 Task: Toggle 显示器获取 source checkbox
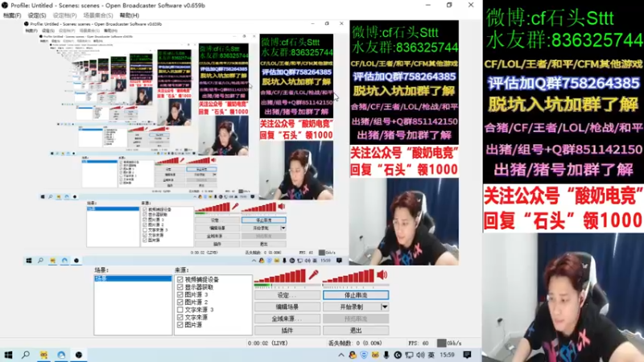pos(180,287)
